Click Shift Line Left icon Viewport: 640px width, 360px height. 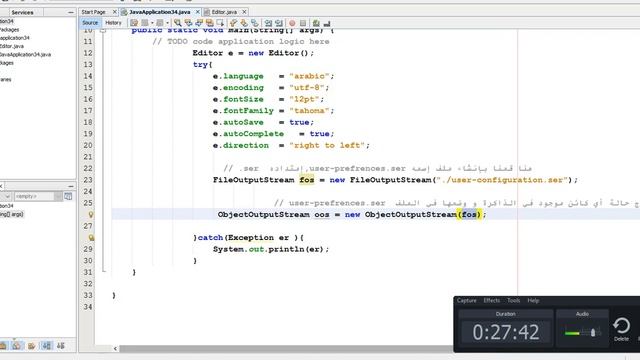(268, 23)
